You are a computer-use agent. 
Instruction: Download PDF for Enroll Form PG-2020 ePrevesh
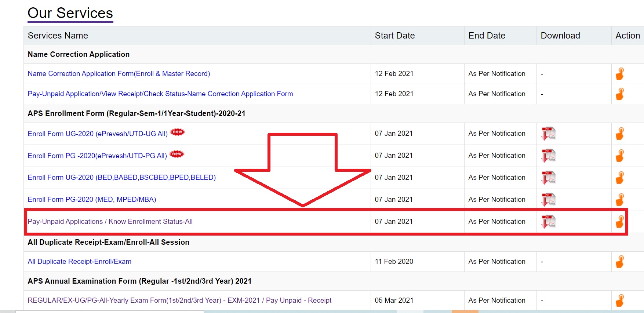pos(548,156)
